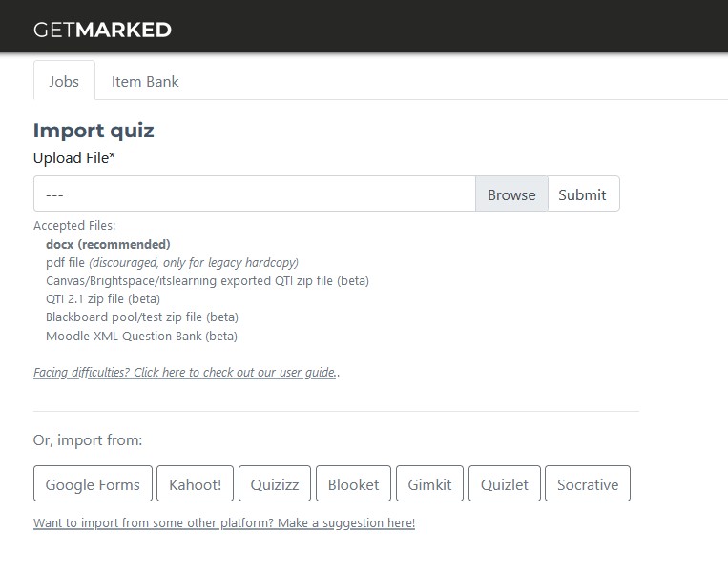Click the Moodle XML Question Bank entry
728x572 pixels.
[141, 336]
